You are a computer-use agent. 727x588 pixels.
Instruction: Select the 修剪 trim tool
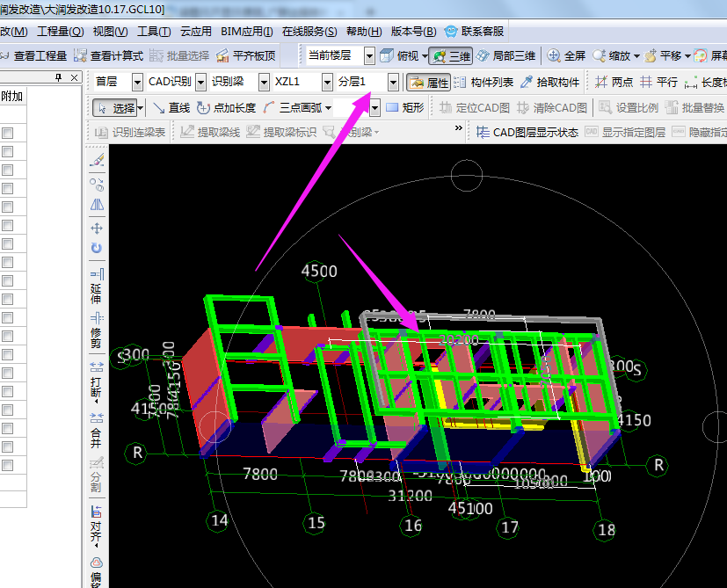click(x=97, y=330)
